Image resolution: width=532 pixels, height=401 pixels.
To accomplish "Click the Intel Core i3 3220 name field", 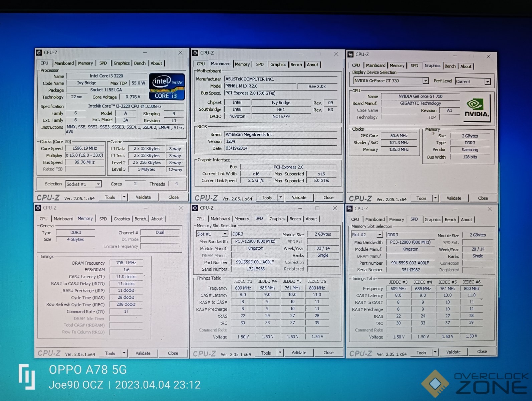I will point(106,76).
